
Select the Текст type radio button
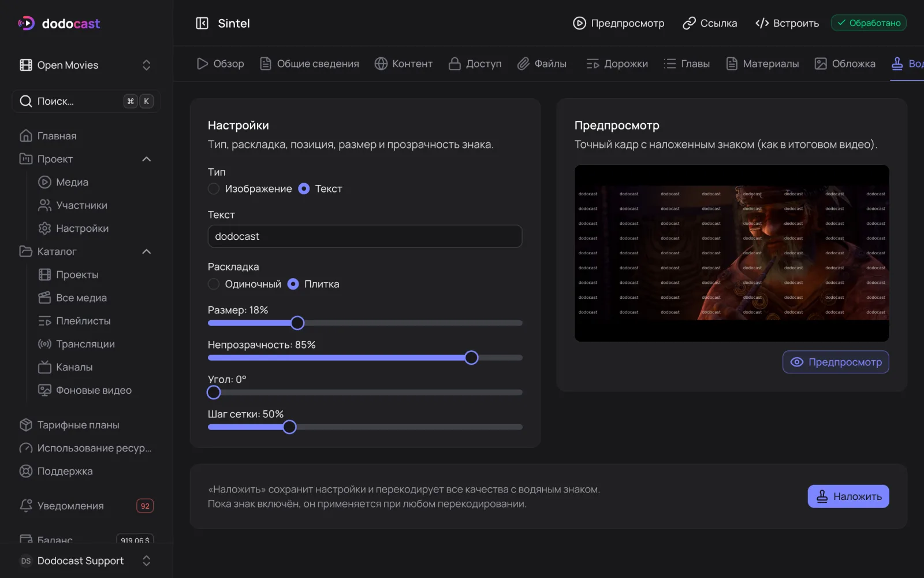pyautogui.click(x=304, y=188)
